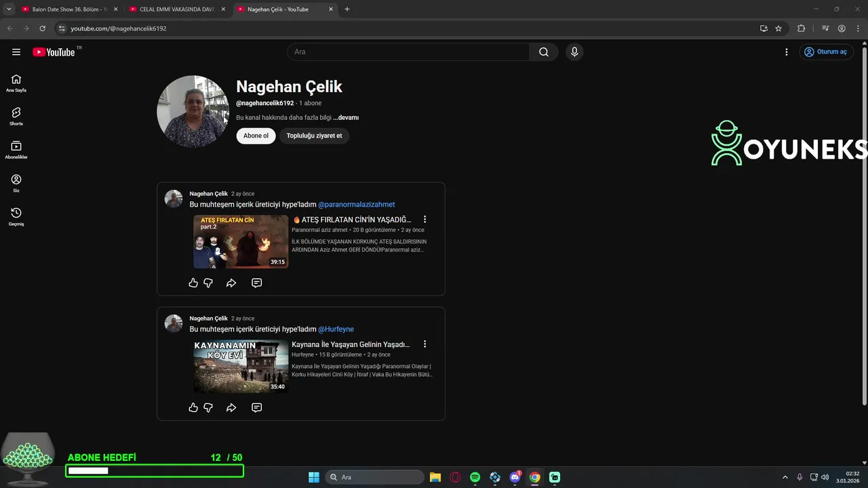
Task: Switch to Balon Date Show 36. Bölüm tab
Action: pos(68,9)
